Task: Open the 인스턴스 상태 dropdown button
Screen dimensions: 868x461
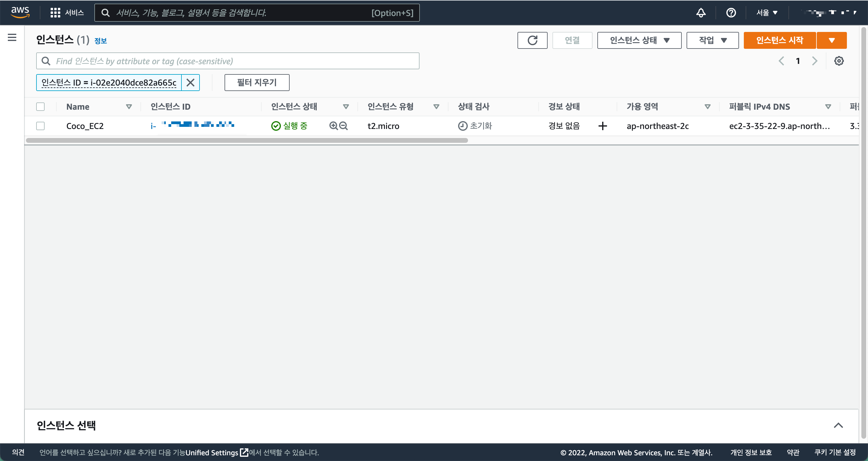Action: pos(639,40)
